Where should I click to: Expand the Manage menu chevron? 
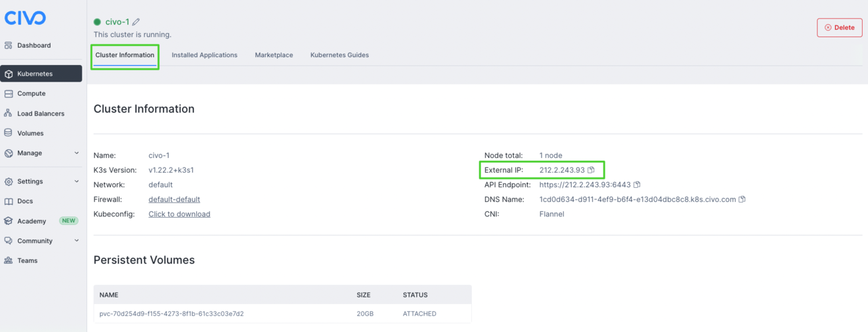(76, 153)
